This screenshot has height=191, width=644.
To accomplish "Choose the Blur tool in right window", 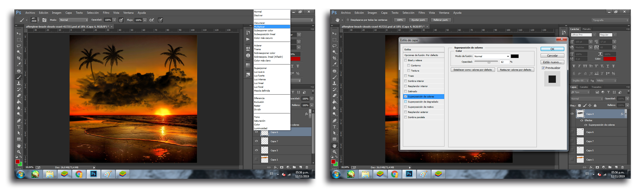I will click(x=334, y=108).
